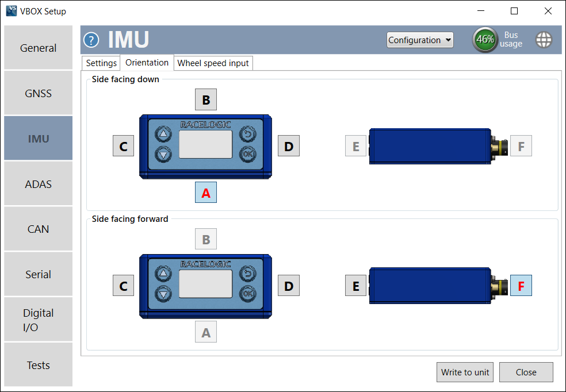This screenshot has width=566, height=392.
Task: Choose orientation B for side facing forward
Action: 205,239
